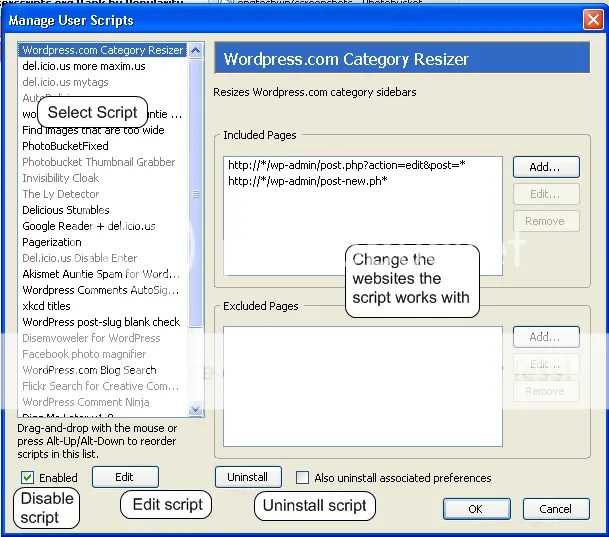Viewport: 609px width, 537px height.
Task: Select Akismet Auntie Spam for Word... script
Action: [101, 274]
